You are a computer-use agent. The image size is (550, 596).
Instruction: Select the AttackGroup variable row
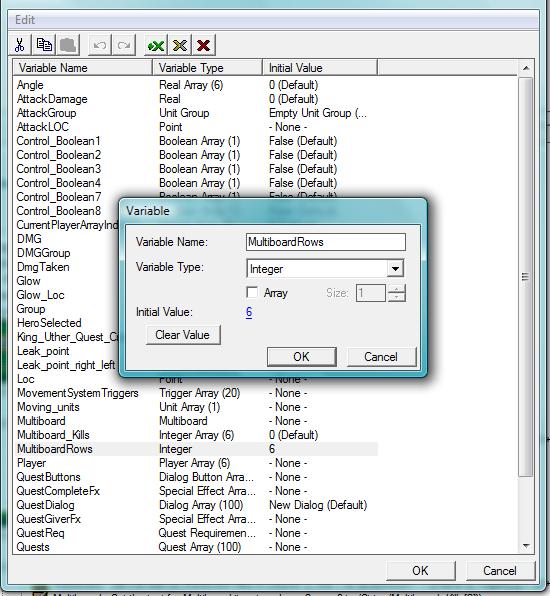click(x=196, y=113)
